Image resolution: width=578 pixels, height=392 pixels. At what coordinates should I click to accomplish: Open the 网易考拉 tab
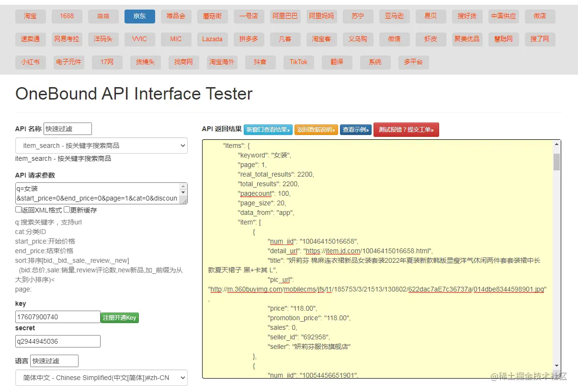(x=67, y=39)
